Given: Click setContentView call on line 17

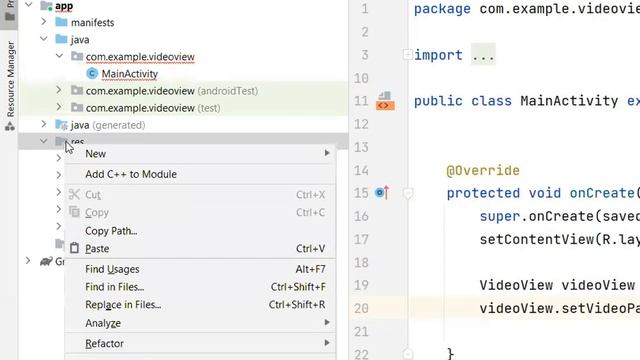Looking at the screenshot, I should pos(536,239).
